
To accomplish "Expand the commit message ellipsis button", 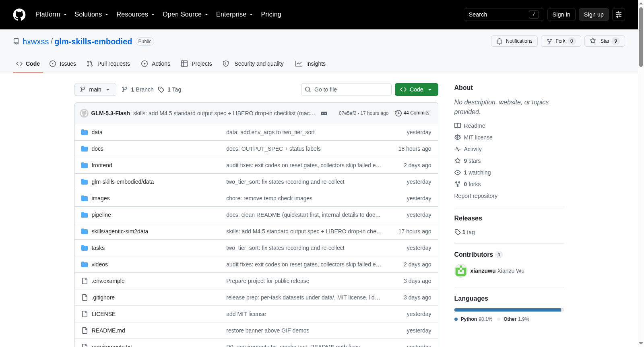I will pos(324,113).
